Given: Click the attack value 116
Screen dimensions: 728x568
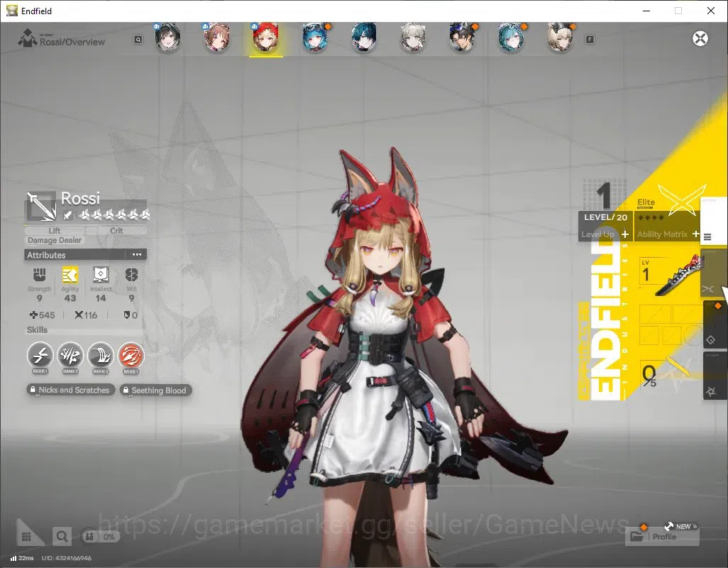Looking at the screenshot, I should (86, 315).
